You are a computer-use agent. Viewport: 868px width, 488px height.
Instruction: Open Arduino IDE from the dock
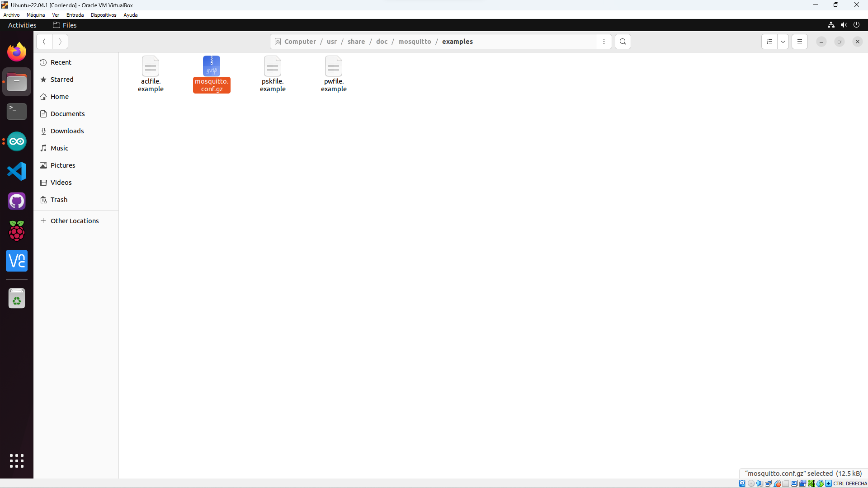(x=17, y=141)
